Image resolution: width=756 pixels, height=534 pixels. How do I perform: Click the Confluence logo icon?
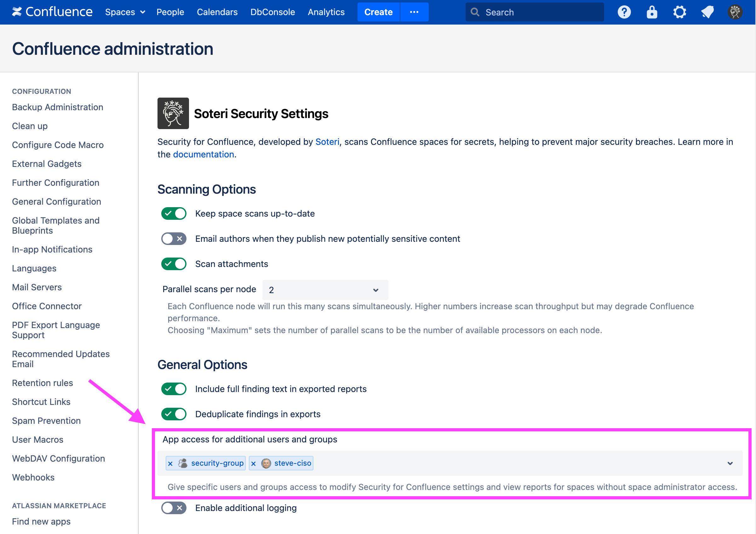[x=17, y=12]
